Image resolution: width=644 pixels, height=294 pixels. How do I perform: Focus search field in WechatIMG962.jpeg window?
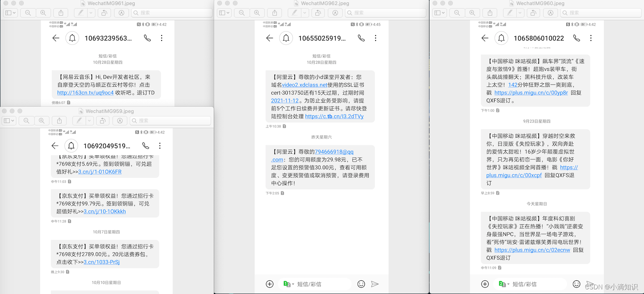pos(385,13)
